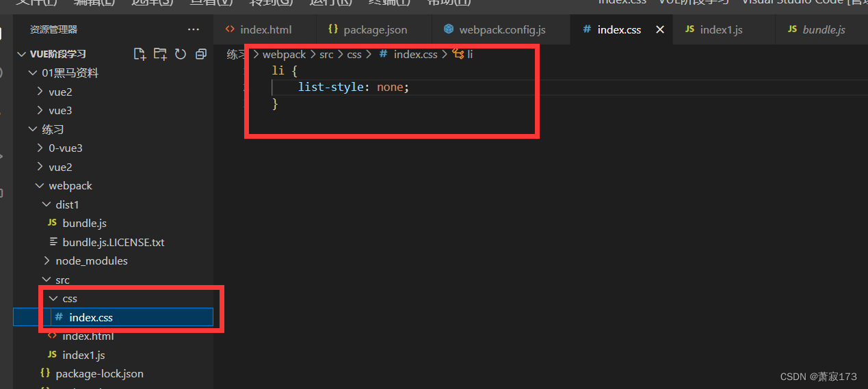
Task: Switch to webpack.config.js tab
Action: coord(502,29)
